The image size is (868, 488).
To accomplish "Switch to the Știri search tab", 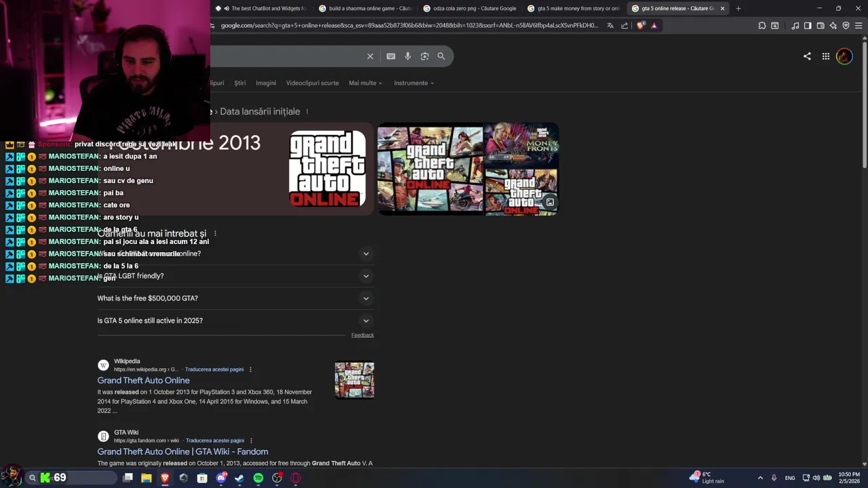I will 240,83.
